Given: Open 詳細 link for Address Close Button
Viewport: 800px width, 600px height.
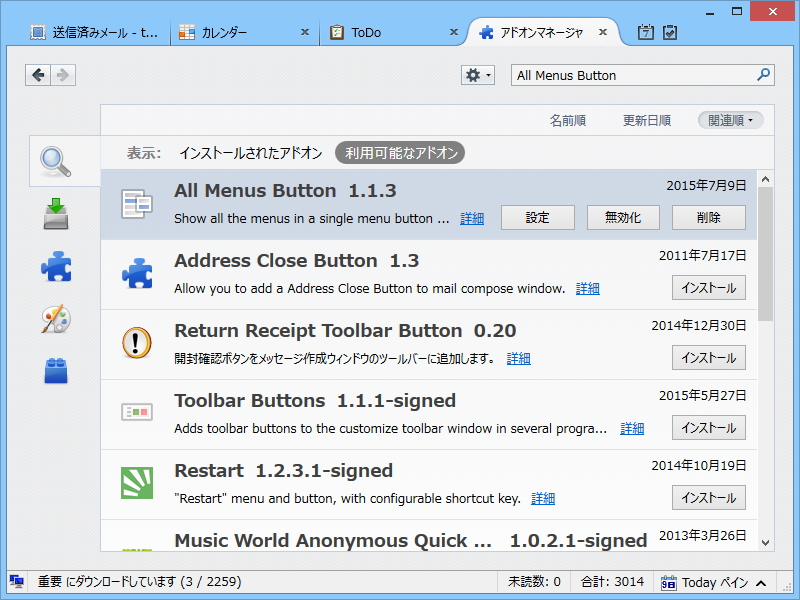Looking at the screenshot, I should (587, 288).
